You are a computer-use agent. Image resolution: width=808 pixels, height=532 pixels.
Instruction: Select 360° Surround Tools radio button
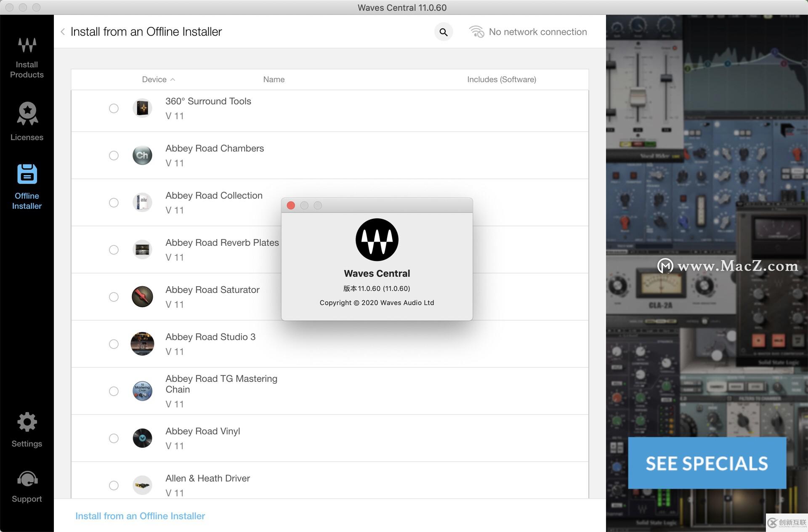point(114,109)
